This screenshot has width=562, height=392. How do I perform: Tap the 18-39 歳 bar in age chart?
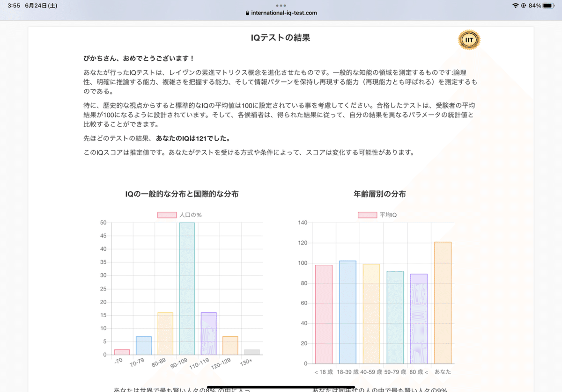(348, 312)
